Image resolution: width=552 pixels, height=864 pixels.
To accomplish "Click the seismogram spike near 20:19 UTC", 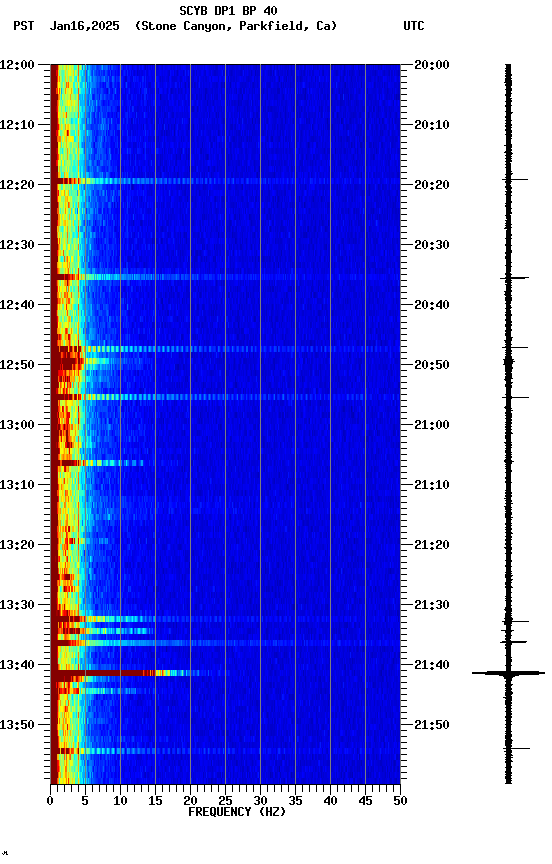I will point(515,180).
